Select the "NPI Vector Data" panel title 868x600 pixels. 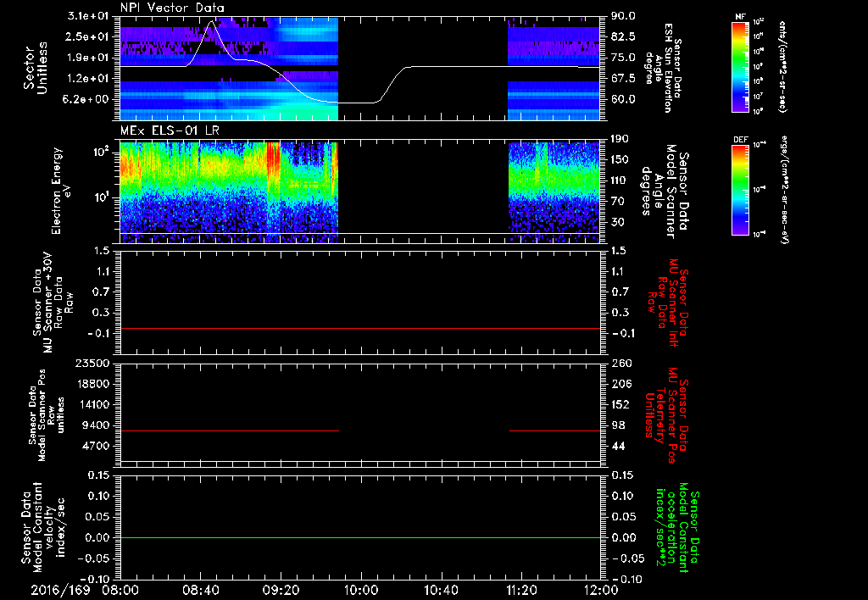point(173,8)
